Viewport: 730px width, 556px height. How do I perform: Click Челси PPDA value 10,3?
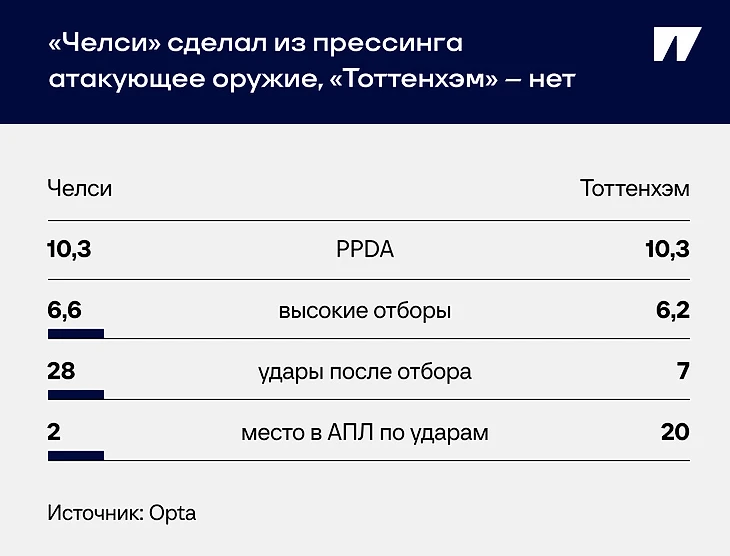pyautogui.click(x=69, y=249)
